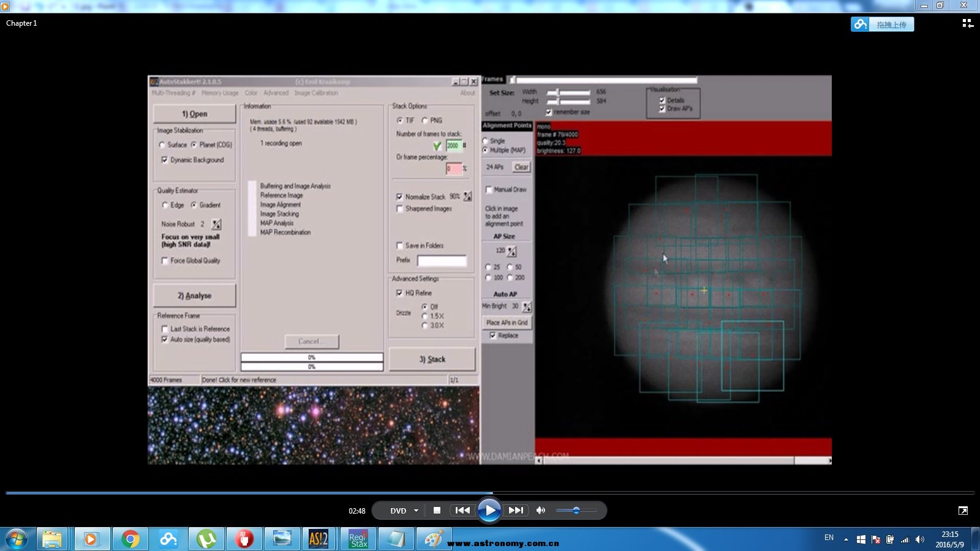Open the Memory Usage menu
This screenshot has height=551, width=980.
220,93
